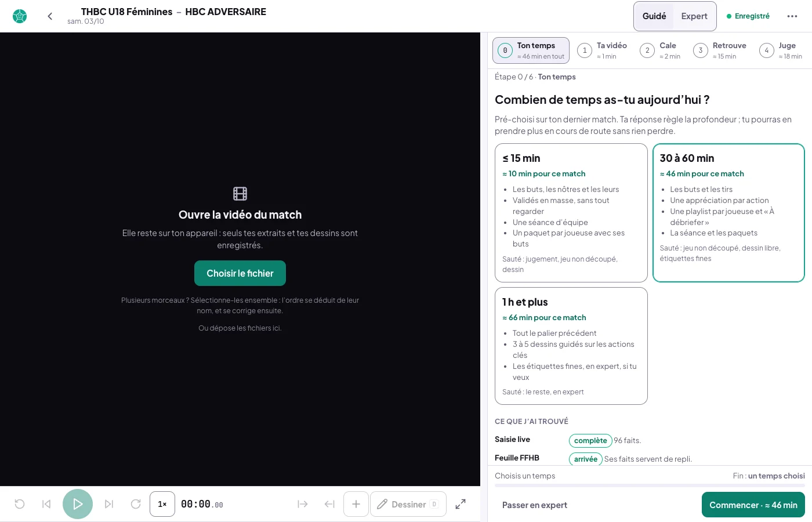Select the ≤ 15 min time option
Screen dimensions: 812x522
(x=571, y=213)
